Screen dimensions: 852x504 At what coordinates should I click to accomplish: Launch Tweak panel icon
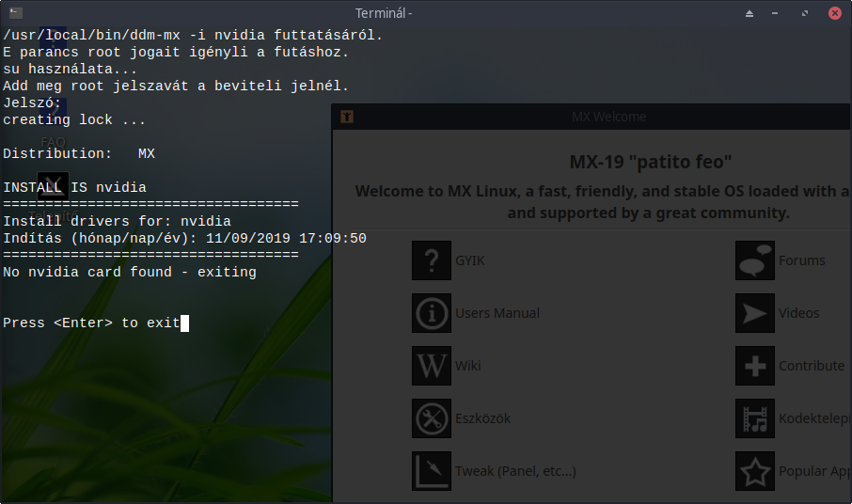point(432,471)
